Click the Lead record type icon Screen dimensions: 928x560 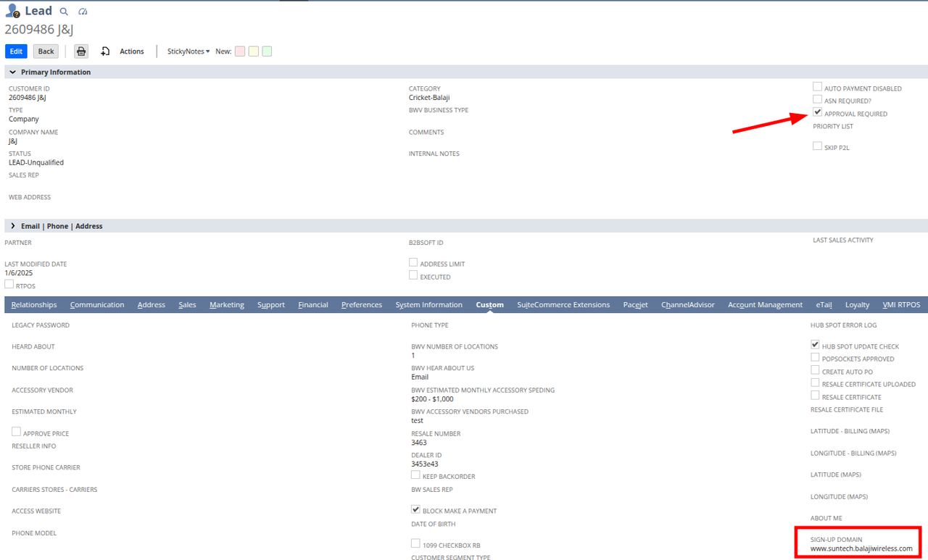tap(12, 11)
